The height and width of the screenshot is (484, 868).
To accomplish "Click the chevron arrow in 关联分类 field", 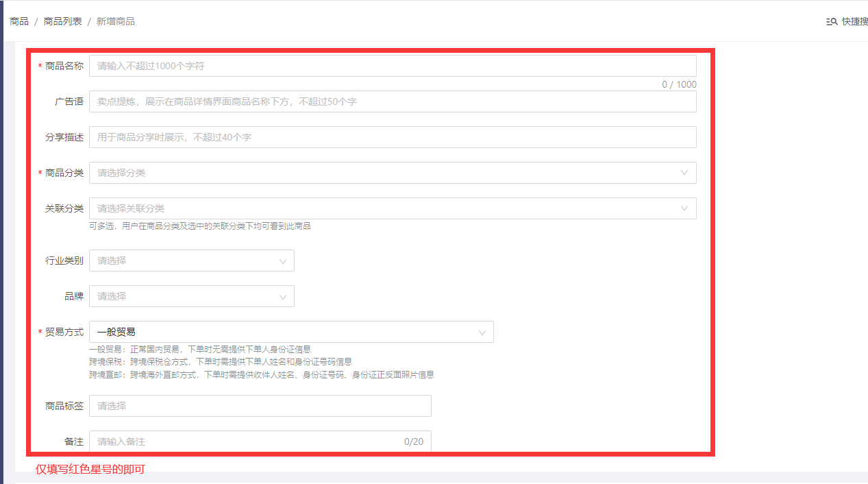I will pyautogui.click(x=684, y=208).
